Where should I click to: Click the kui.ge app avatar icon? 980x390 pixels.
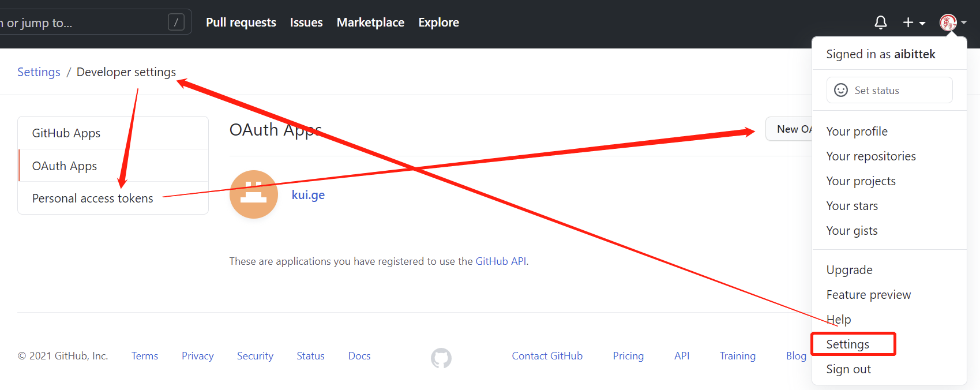[254, 194]
